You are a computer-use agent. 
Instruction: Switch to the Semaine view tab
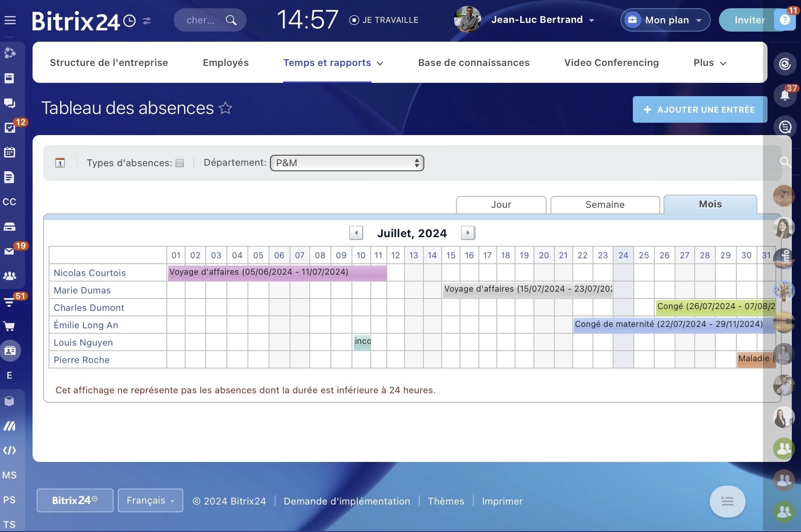[x=605, y=205]
